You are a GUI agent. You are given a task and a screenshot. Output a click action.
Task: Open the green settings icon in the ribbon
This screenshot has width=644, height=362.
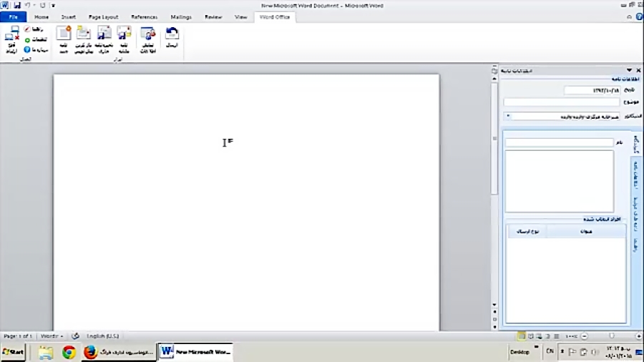[27, 40]
